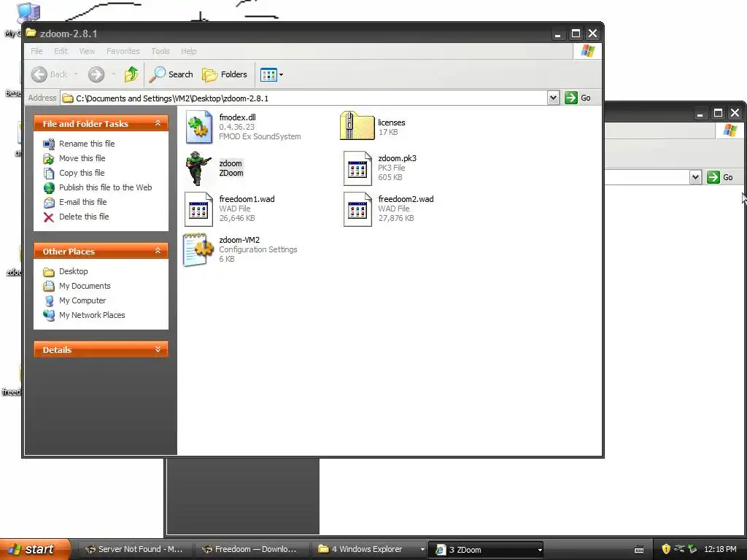
Task: Open Back history dropdown arrow
Action: 76,74
